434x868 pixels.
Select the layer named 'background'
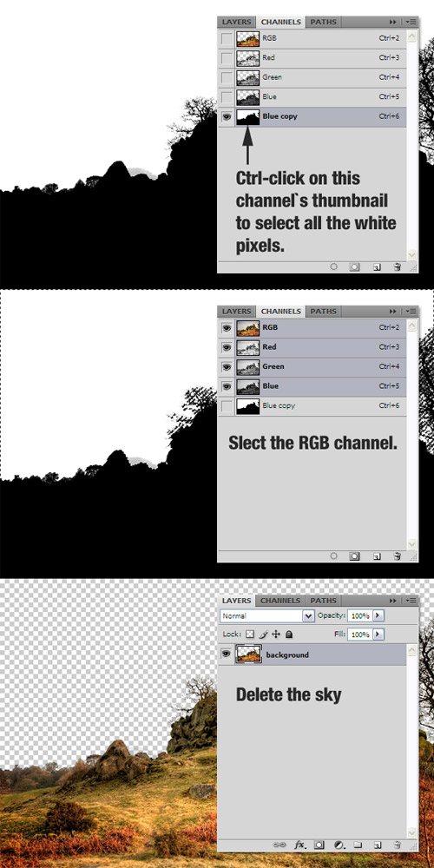click(312, 654)
